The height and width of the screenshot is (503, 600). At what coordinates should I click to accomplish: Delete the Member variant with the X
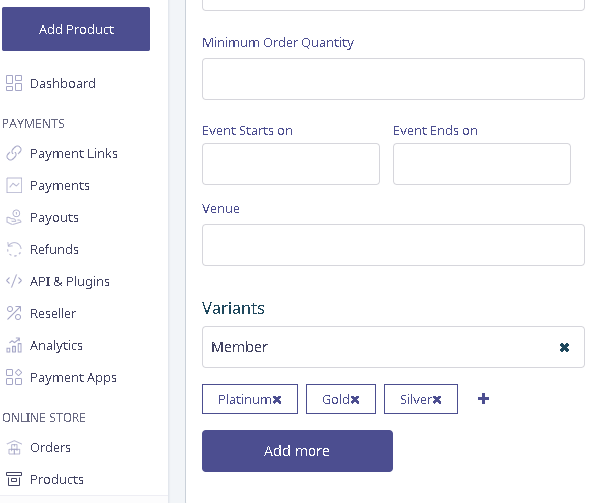tap(564, 347)
